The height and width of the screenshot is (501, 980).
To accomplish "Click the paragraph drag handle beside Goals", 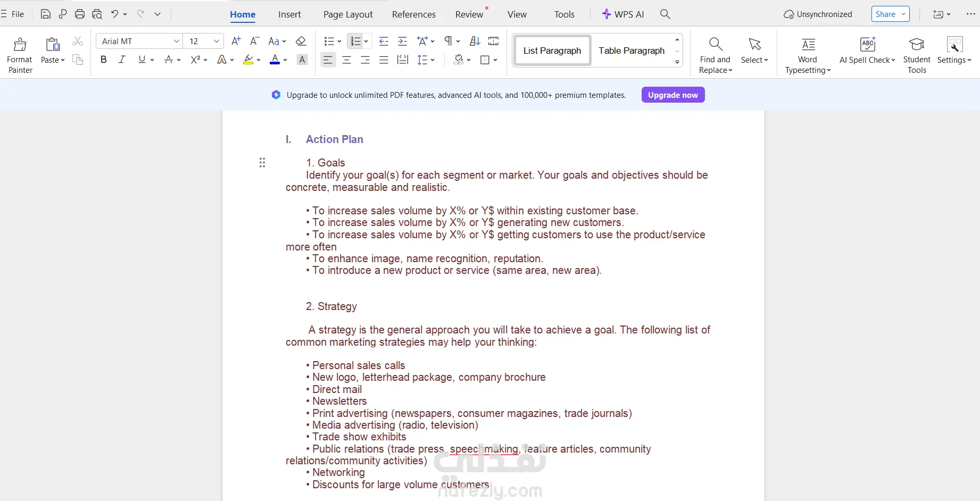I will (x=262, y=163).
